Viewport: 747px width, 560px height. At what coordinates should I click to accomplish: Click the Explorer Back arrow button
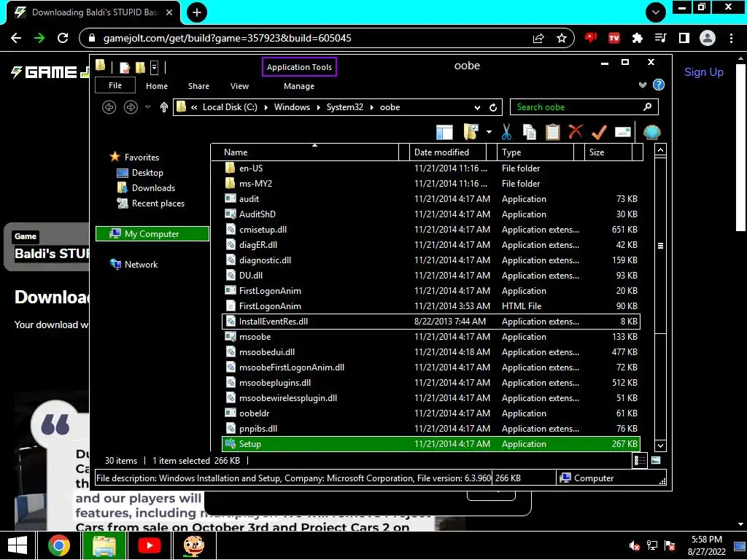point(109,107)
